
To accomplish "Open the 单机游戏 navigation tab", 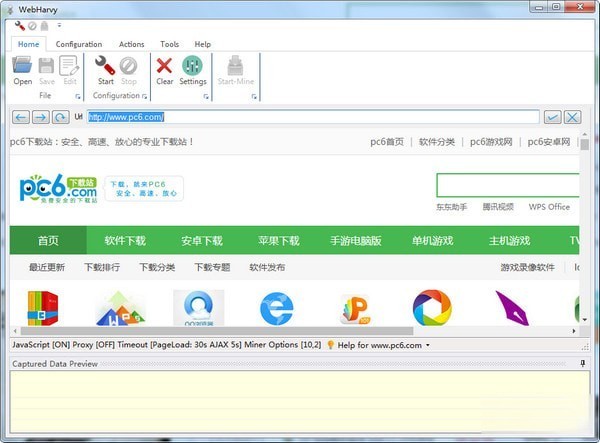I will (432, 240).
